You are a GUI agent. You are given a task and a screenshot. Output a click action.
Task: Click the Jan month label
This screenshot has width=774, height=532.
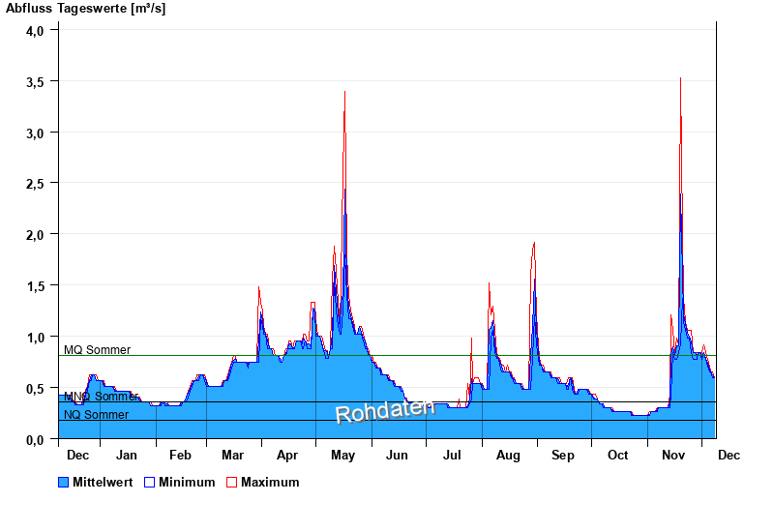(126, 455)
